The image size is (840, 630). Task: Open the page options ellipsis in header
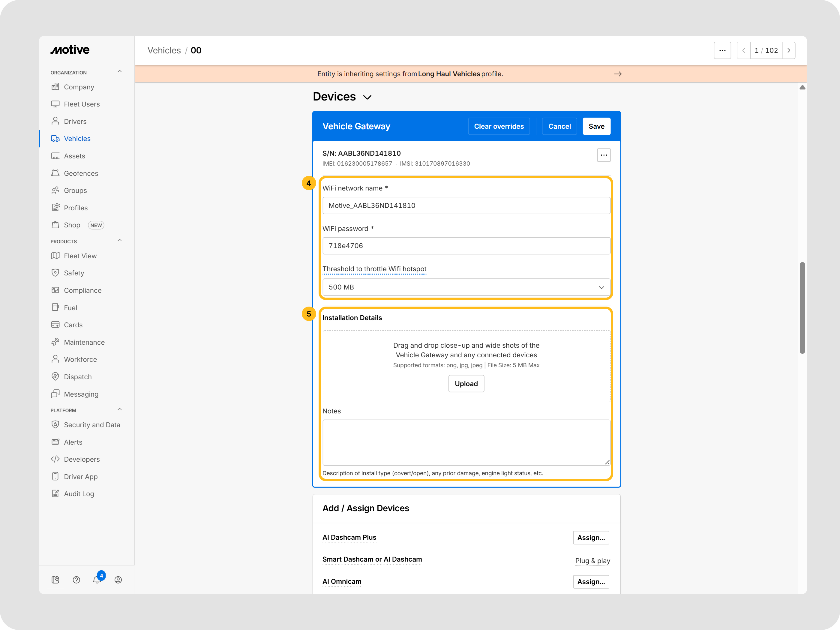point(722,50)
